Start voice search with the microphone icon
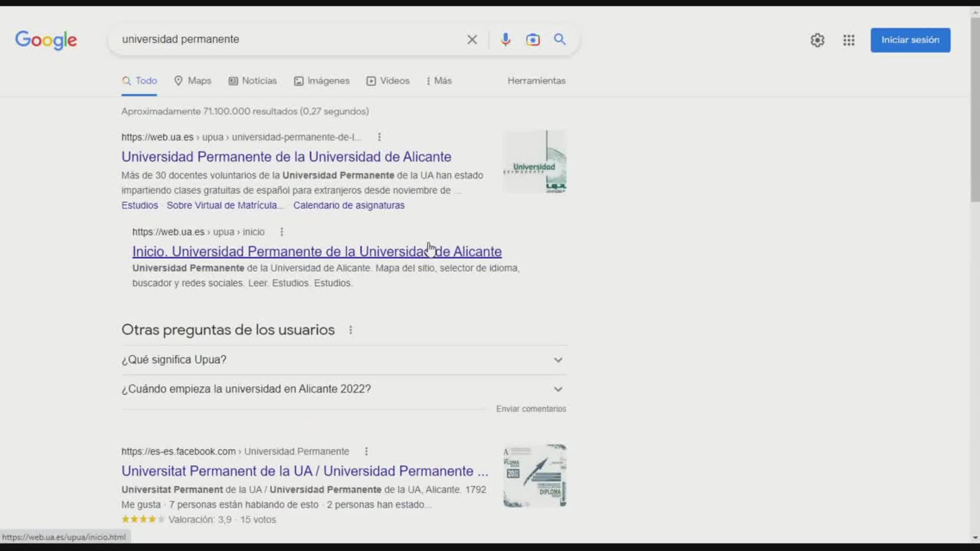 [505, 40]
